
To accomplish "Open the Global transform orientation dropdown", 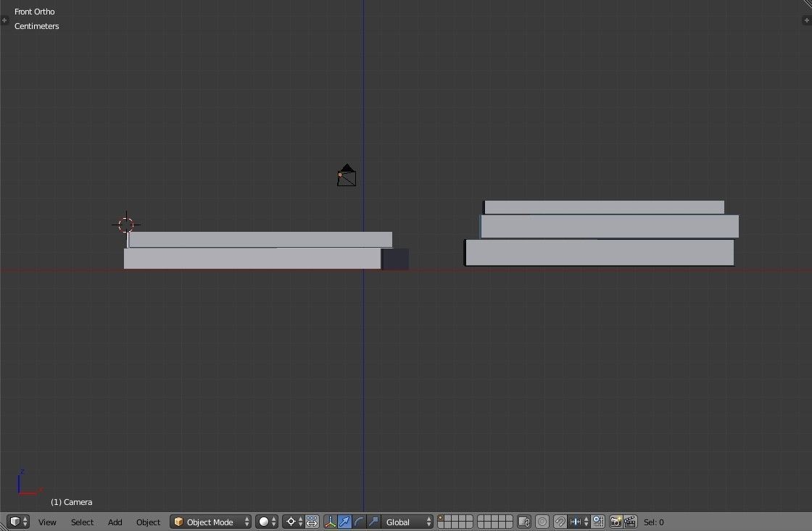I will [x=407, y=522].
